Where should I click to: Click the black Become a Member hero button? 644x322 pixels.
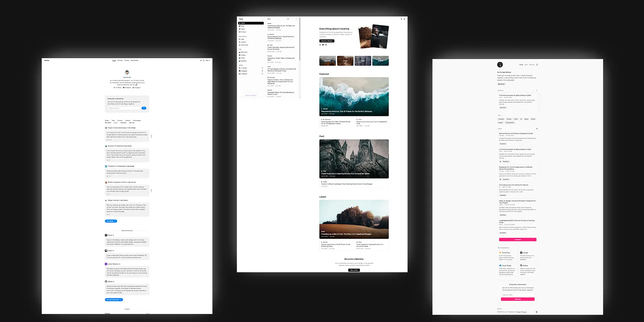click(327, 41)
